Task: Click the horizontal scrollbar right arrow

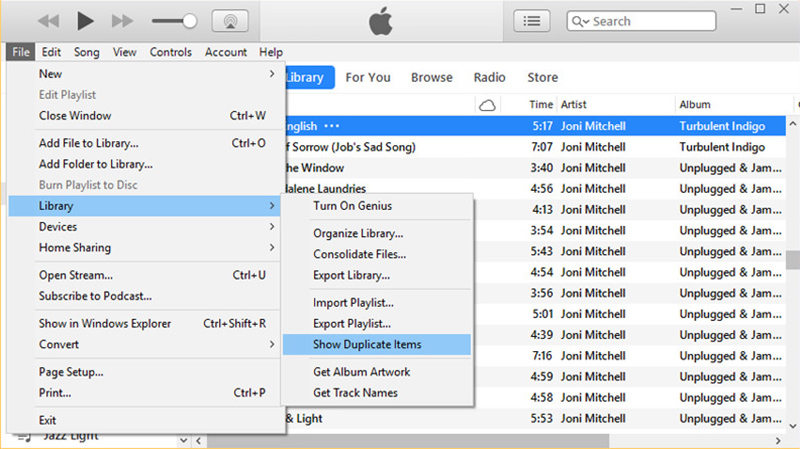Action: (x=778, y=441)
